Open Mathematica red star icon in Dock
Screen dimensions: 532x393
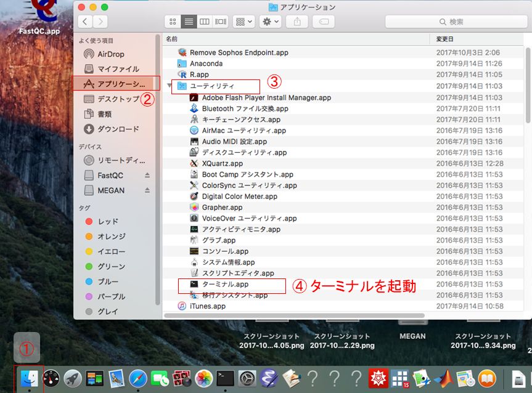pos(378,378)
